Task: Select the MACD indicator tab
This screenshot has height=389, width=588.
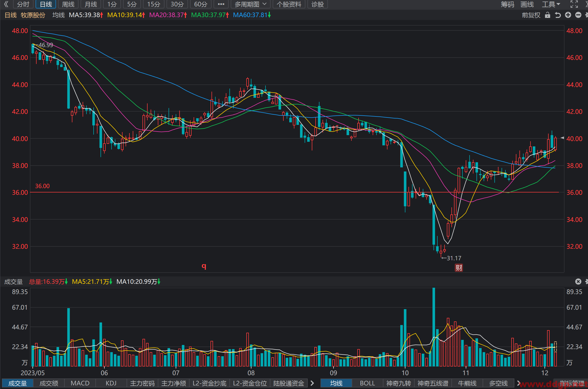Action: (x=80, y=383)
